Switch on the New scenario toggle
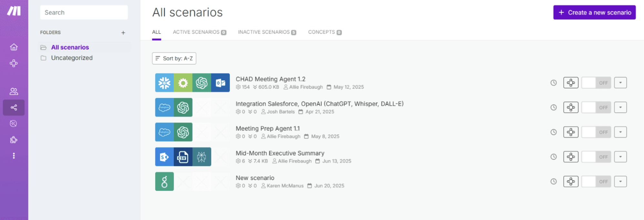The image size is (644, 220). [x=596, y=181]
